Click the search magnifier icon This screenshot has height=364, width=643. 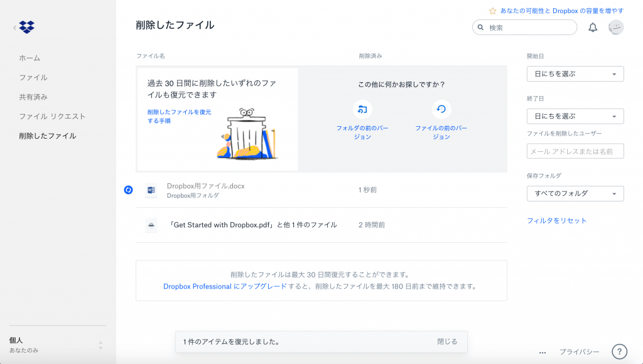pos(480,28)
